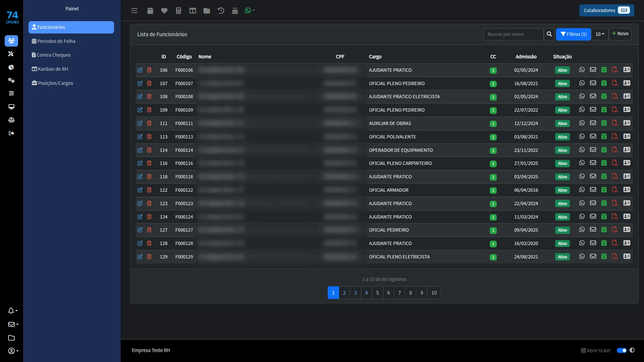Focus the Buscar por nome field
The image size is (644, 362).
tap(513, 34)
